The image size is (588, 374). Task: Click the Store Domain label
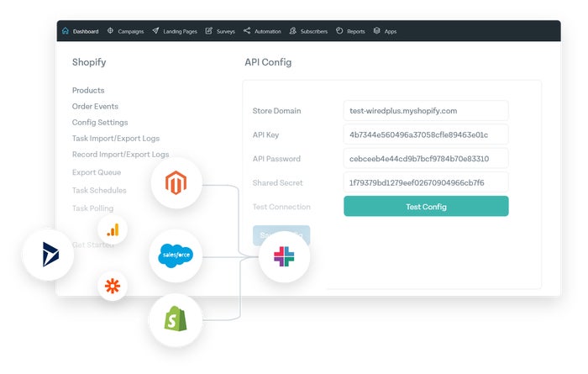(276, 111)
